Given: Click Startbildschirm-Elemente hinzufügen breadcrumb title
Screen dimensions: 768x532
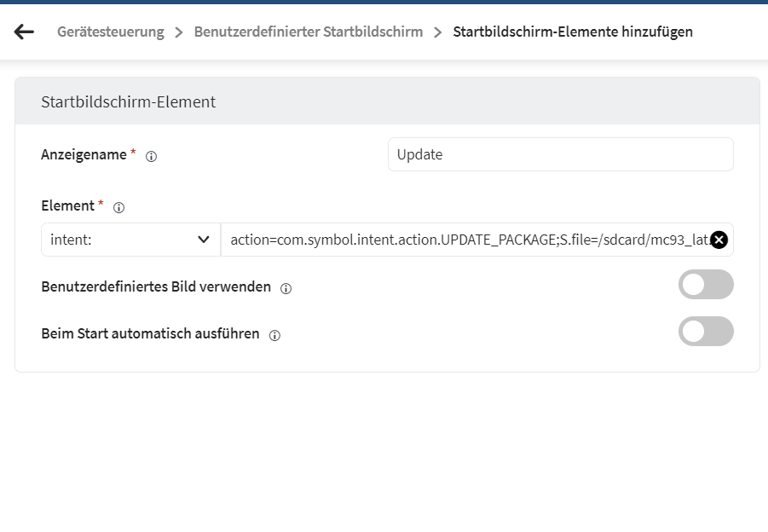Looking at the screenshot, I should tap(572, 32).
